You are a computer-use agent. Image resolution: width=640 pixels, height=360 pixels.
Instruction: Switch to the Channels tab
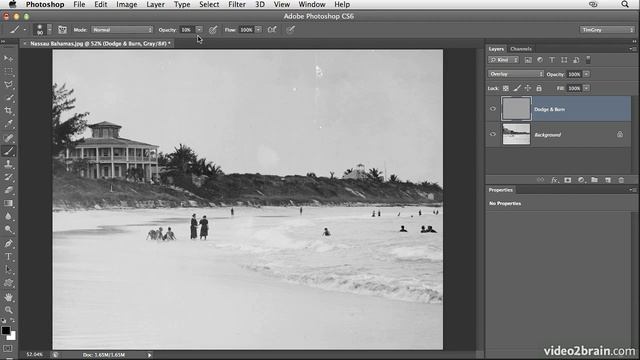[x=521, y=49]
